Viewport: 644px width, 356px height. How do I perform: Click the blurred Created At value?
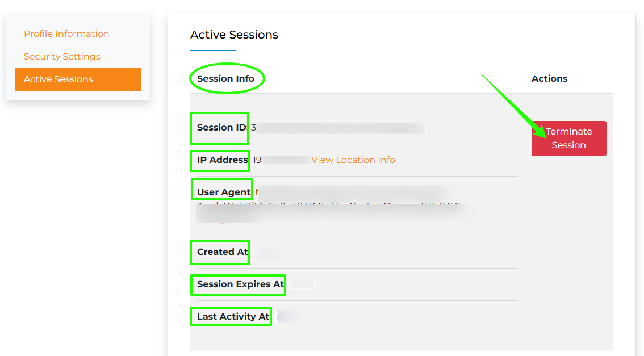pos(266,253)
